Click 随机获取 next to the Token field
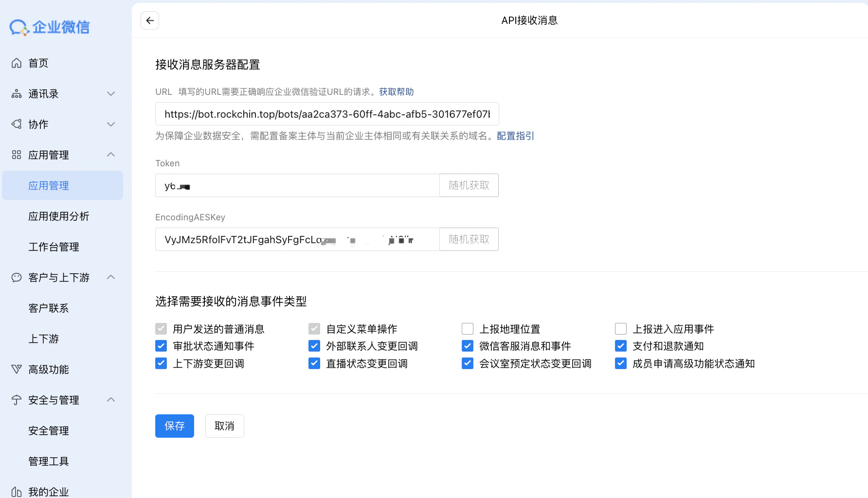Screen dimensions: 868x498 coord(468,185)
